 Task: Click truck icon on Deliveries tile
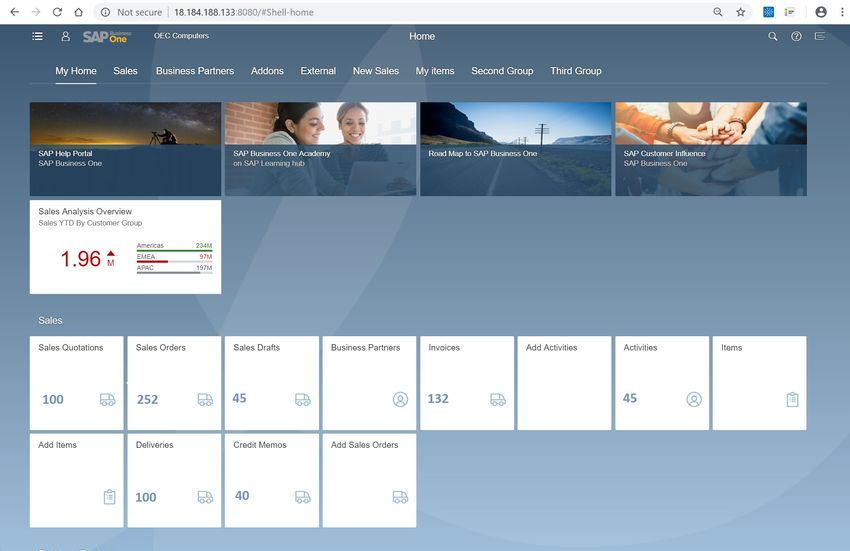pos(205,497)
